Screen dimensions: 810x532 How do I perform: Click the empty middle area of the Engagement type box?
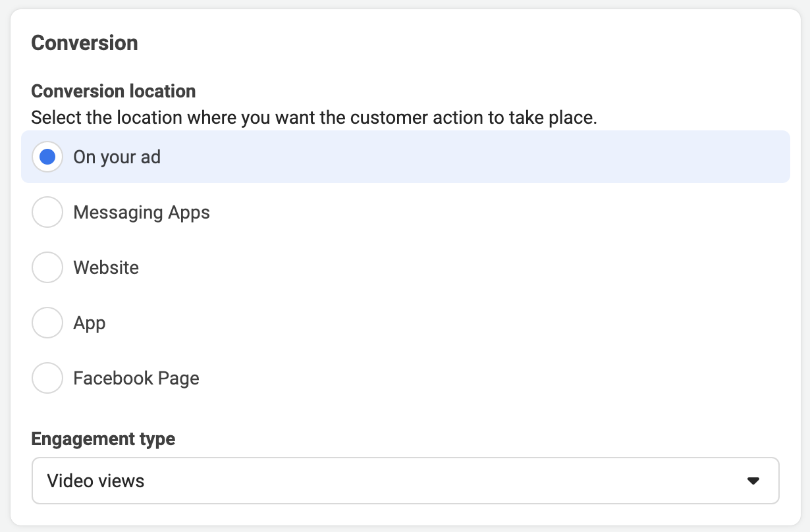(441, 481)
